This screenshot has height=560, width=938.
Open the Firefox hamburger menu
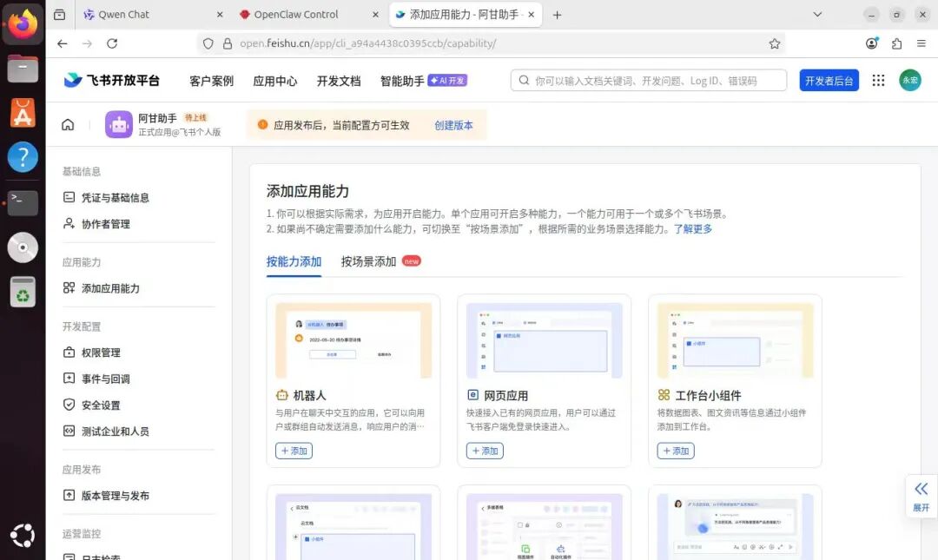[x=923, y=43]
